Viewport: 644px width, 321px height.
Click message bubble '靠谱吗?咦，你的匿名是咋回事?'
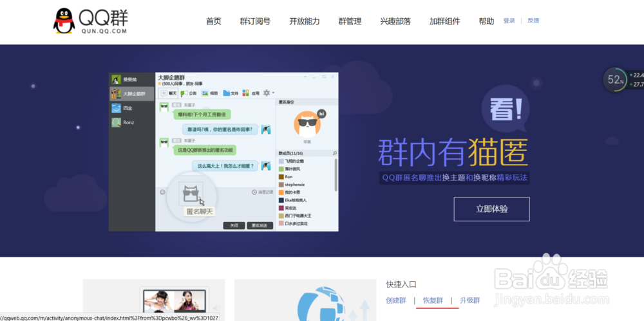tap(220, 130)
